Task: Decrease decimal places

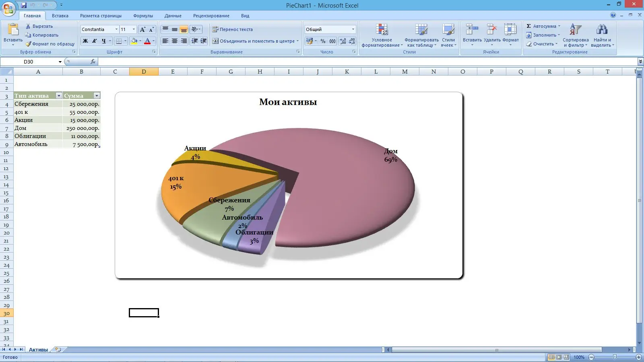Action: pyautogui.click(x=352, y=41)
